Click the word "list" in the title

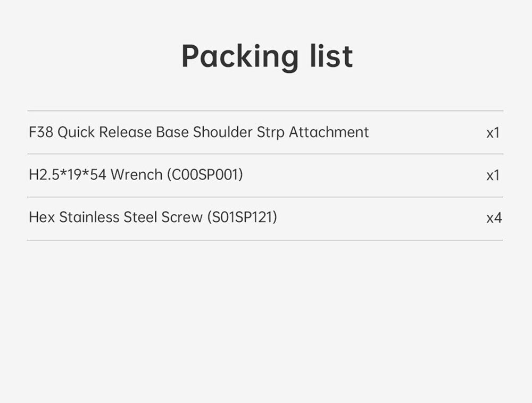[x=331, y=56]
